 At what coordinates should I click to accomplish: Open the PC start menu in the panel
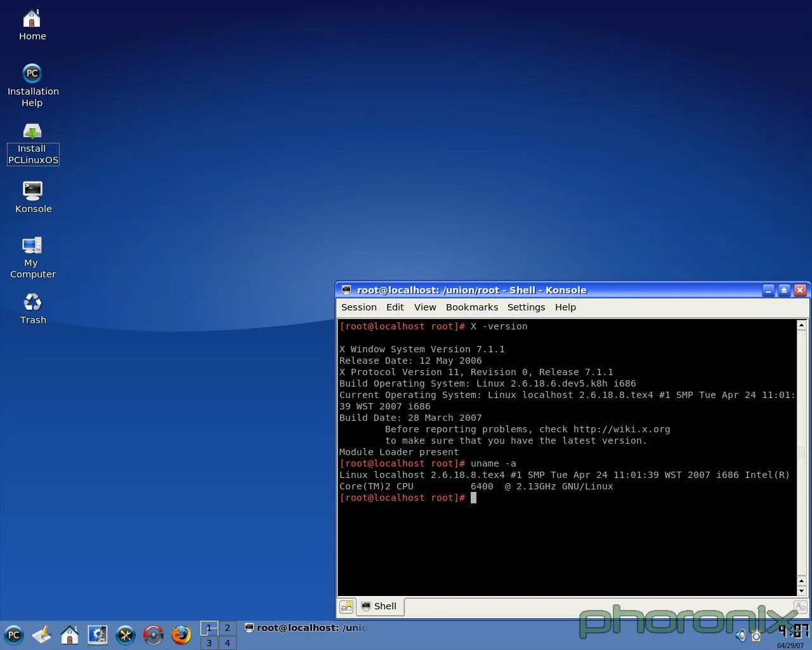13,635
